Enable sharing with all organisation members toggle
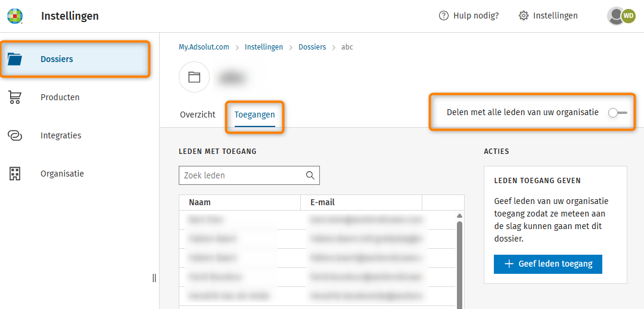 coord(617,112)
